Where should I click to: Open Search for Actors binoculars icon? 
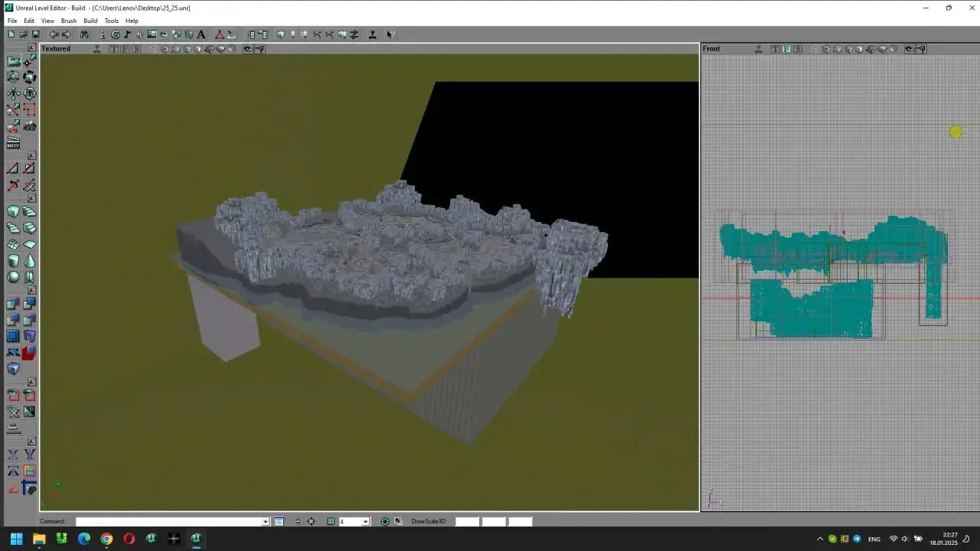pos(84,34)
